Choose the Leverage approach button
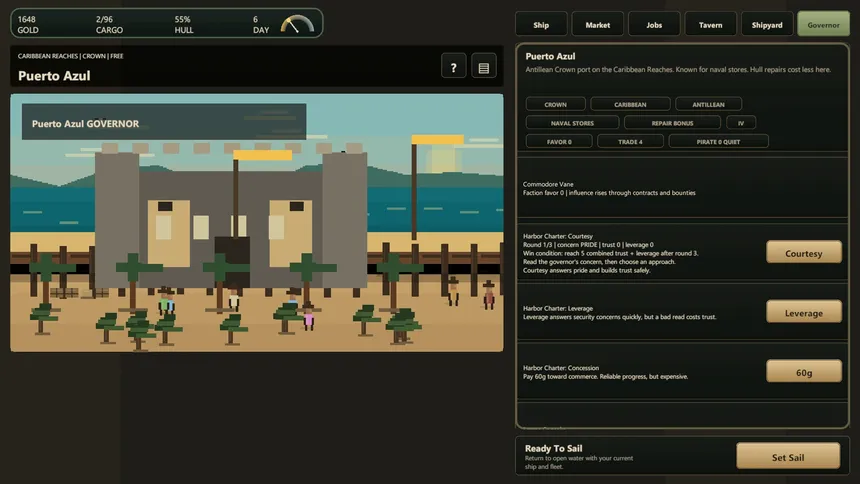The image size is (860, 484). click(804, 312)
